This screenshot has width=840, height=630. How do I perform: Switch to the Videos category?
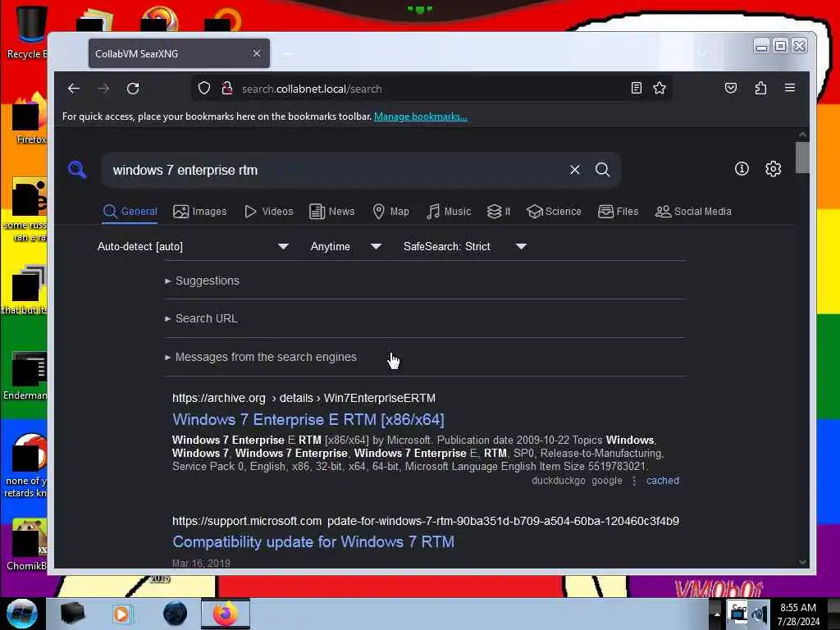pos(269,212)
